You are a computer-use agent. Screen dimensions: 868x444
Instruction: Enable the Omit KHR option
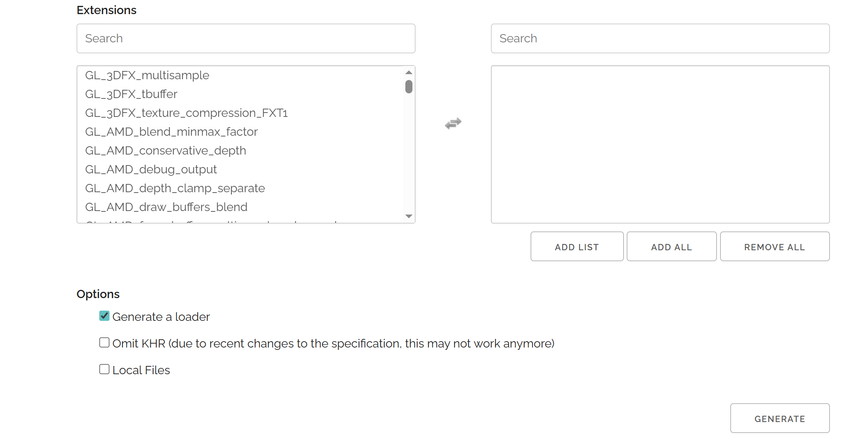(104, 342)
